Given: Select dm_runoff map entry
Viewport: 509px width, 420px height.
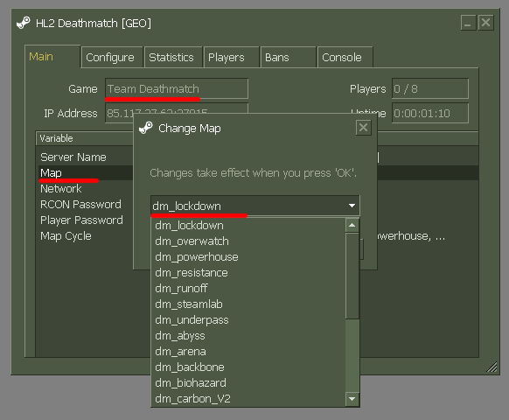Looking at the screenshot, I should tap(248, 289).
